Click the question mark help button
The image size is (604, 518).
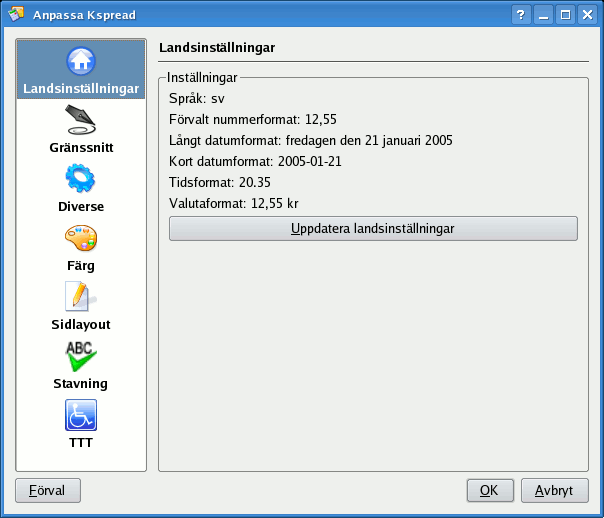pyautogui.click(x=521, y=15)
